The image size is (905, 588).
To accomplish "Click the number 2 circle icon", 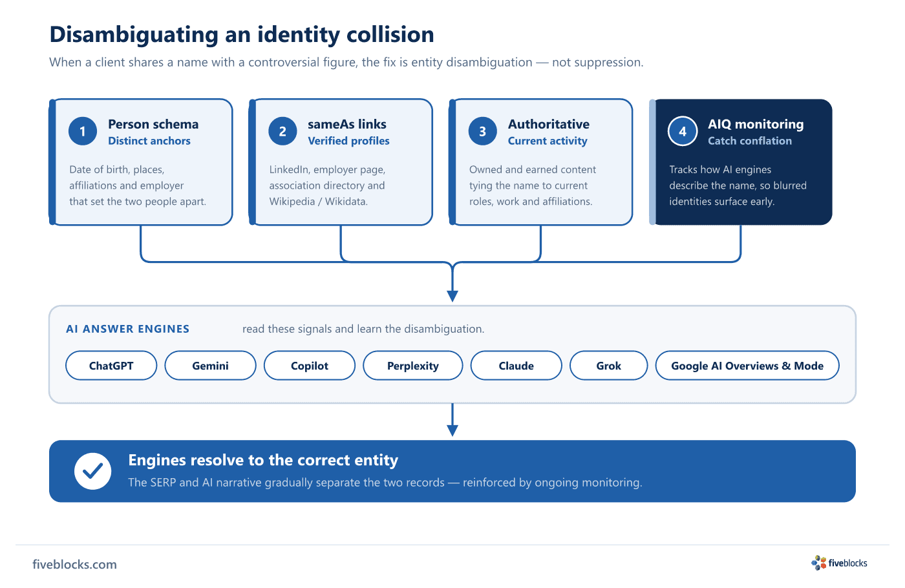I will coord(282,131).
